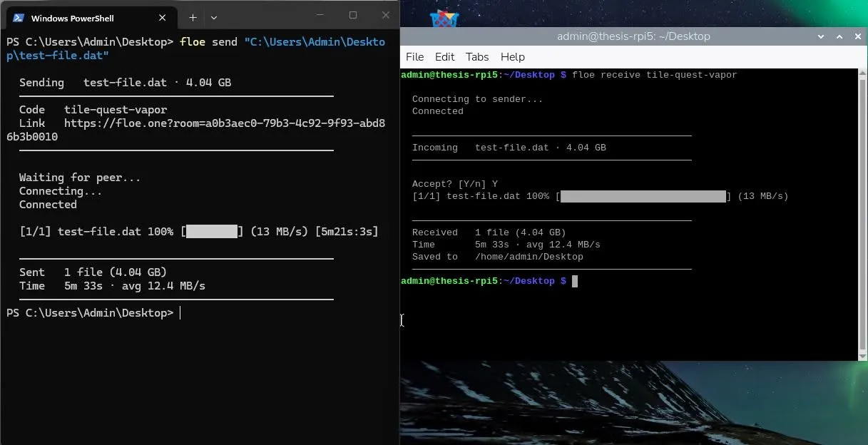The image size is (868, 445).
Task: Click the Linux terminal vertical scrollbar
Action: [862, 214]
